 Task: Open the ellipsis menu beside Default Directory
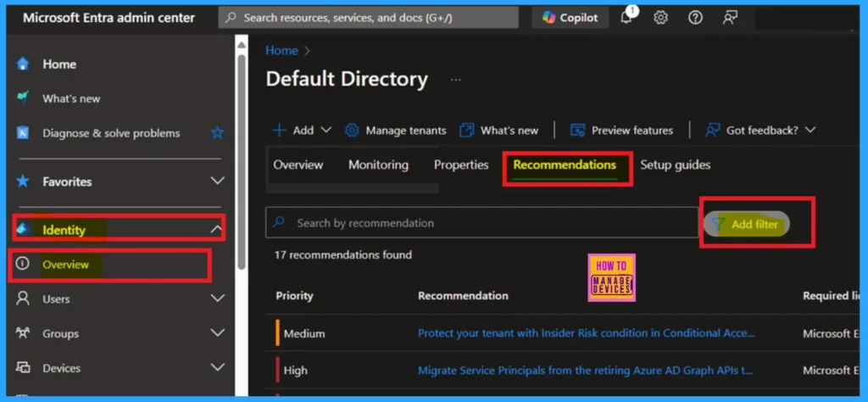point(455,80)
